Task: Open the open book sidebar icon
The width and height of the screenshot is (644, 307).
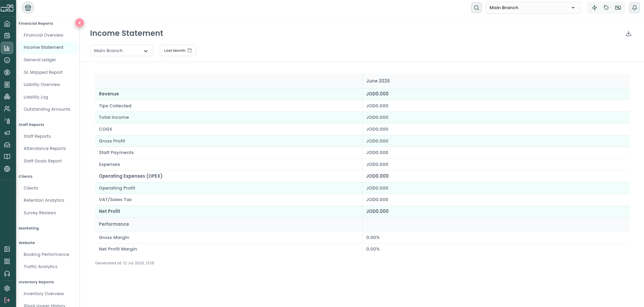Action: click(x=7, y=157)
